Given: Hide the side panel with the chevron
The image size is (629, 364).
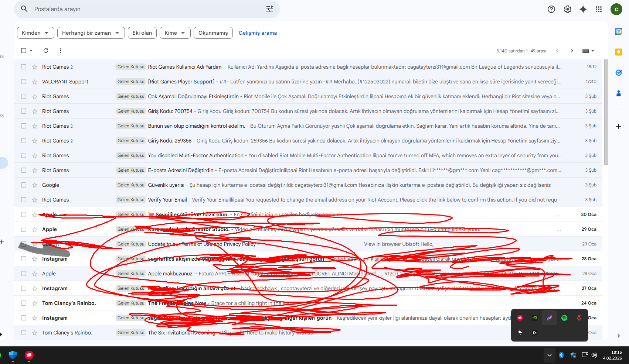Looking at the screenshot, I should pyautogui.click(x=619, y=336).
